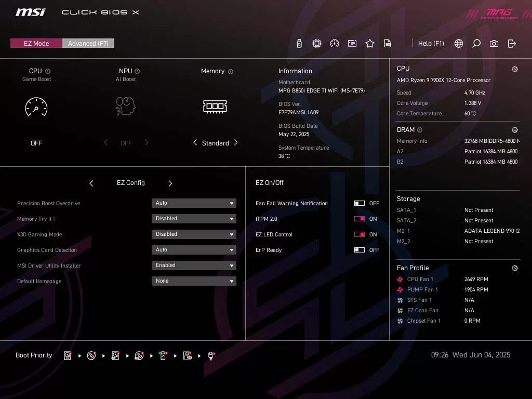Image resolution: width=532 pixels, height=399 pixels.
Task: Select SYS Fan 1 fan icon
Action: 400,300
